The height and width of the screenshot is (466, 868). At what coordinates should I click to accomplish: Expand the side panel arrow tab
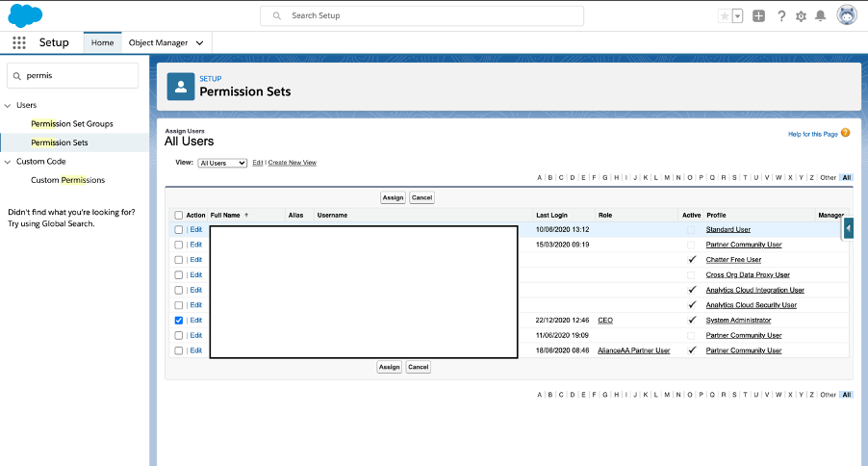[x=848, y=228]
